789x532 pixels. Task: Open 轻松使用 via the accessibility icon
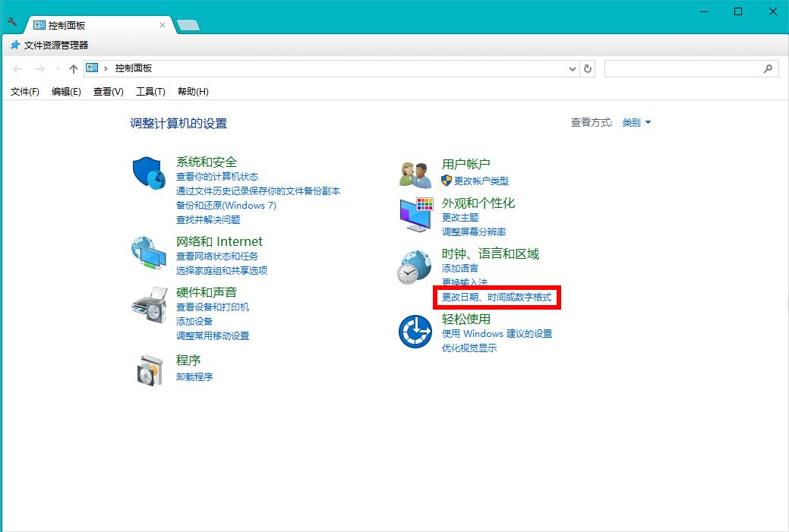(415, 331)
